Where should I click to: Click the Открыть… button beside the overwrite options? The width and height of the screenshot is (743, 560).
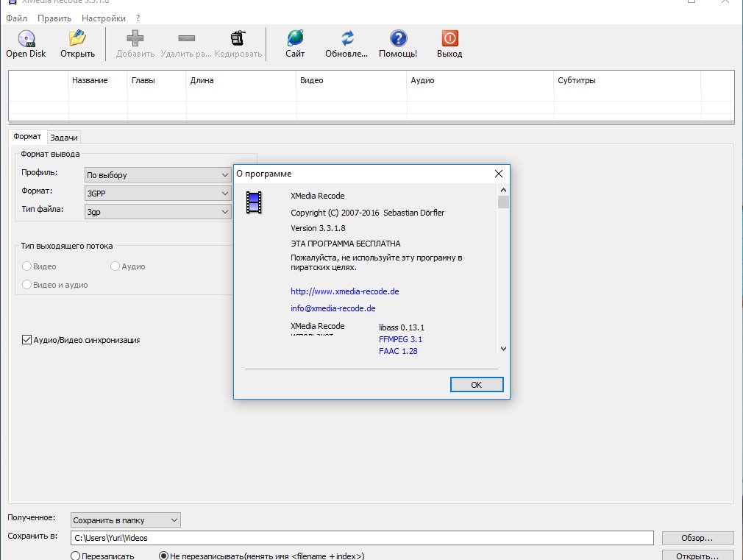pos(697,556)
